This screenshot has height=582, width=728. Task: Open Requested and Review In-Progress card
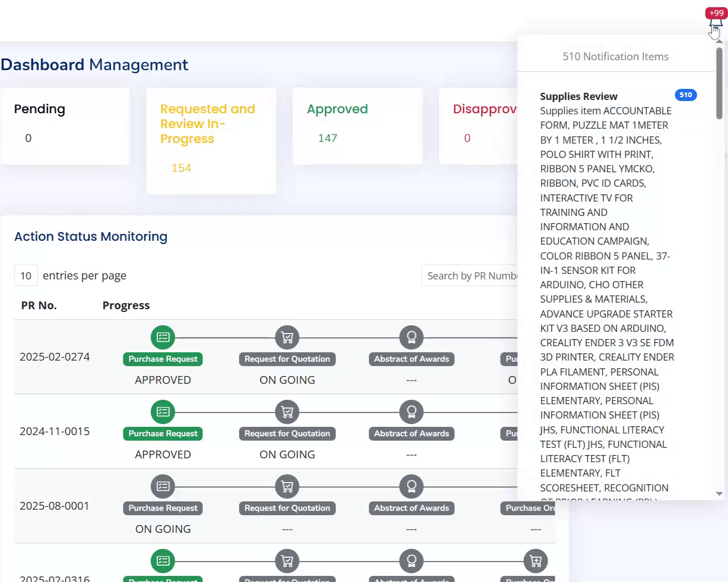click(211, 140)
